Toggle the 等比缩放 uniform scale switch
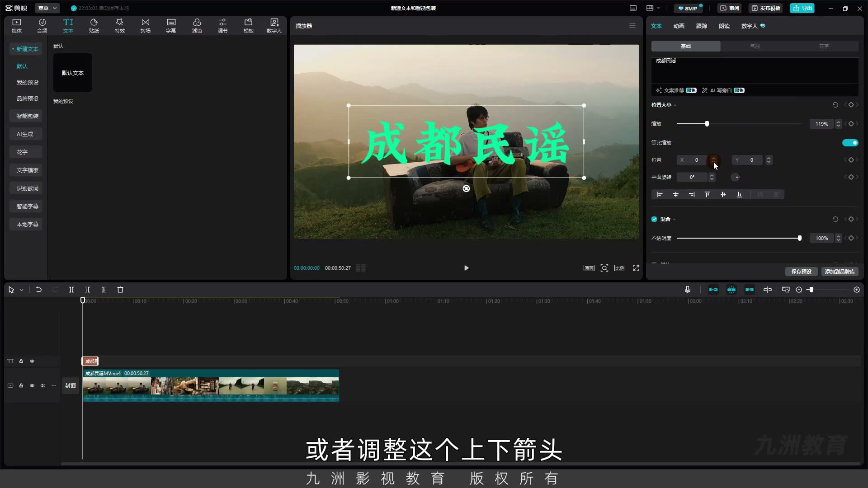The height and width of the screenshot is (488, 868). pyautogui.click(x=850, y=143)
